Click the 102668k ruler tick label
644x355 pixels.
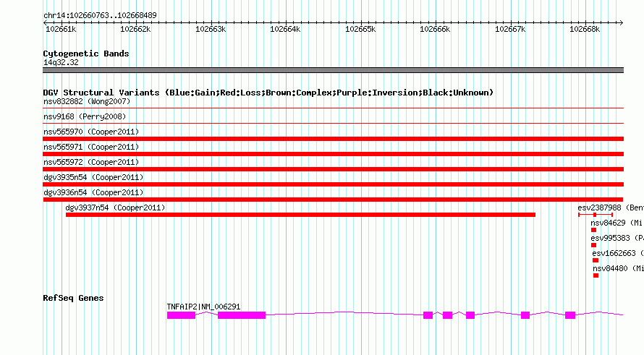pos(585,29)
